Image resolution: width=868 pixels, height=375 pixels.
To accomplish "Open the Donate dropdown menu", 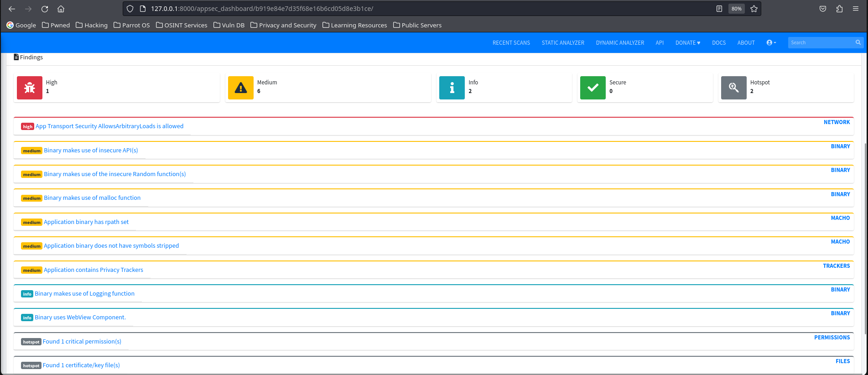I will [x=688, y=42].
